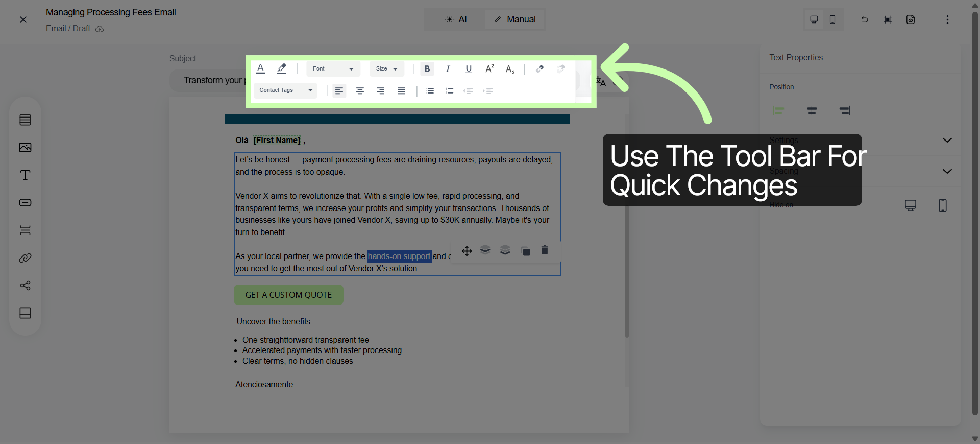Viewport: 980px width, 444px height.
Task: Toggle italic formatting
Action: tap(448, 68)
